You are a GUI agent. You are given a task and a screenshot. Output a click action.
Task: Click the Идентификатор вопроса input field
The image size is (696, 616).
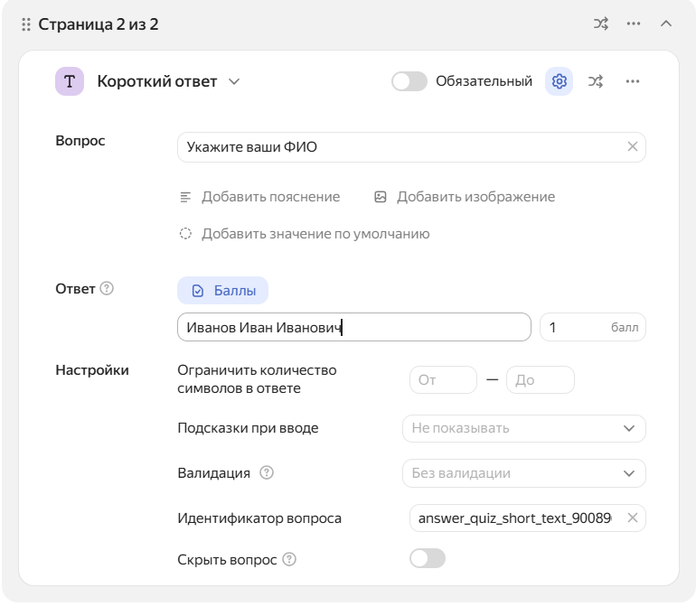527,518
